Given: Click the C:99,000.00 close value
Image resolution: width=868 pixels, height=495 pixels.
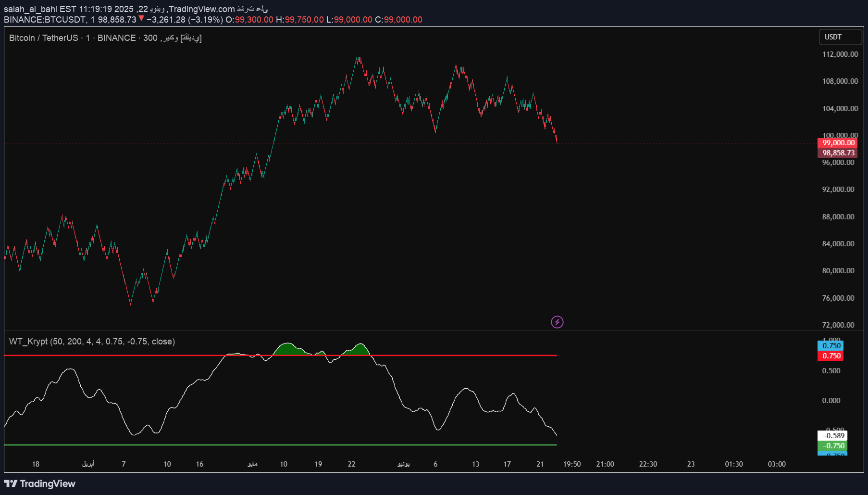Looking at the screenshot, I should click(398, 20).
